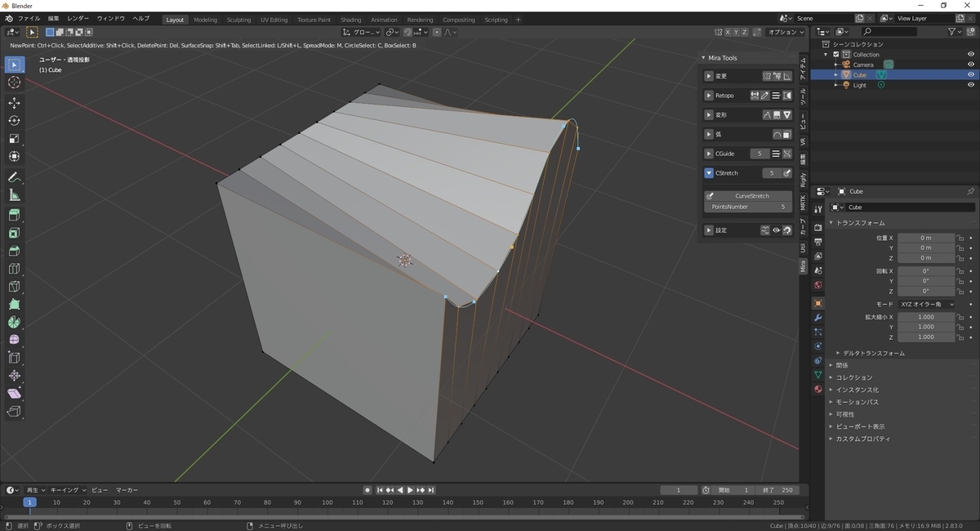Open the レンダー menu
980x531 pixels.
(78, 18)
